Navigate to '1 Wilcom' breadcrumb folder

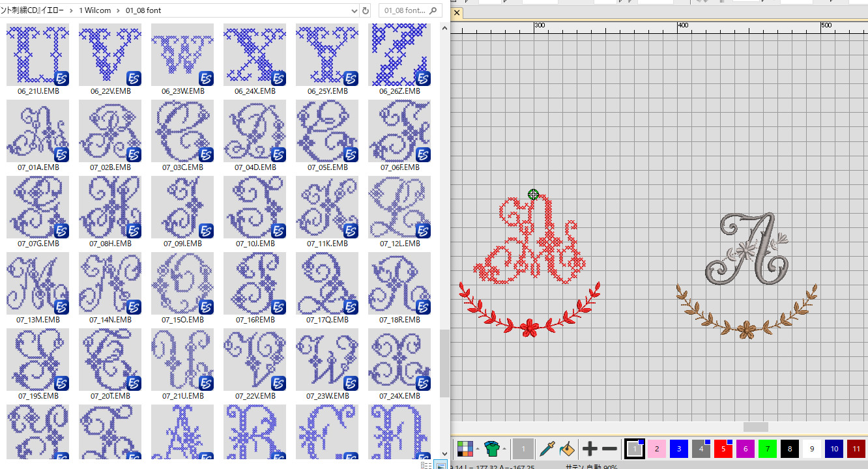(x=95, y=10)
